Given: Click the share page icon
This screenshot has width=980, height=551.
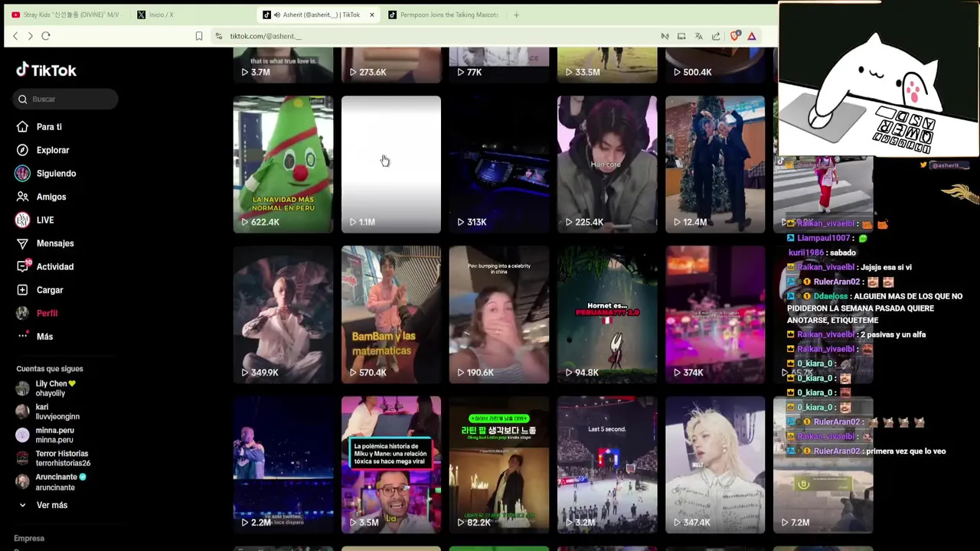Looking at the screenshot, I should click(716, 36).
